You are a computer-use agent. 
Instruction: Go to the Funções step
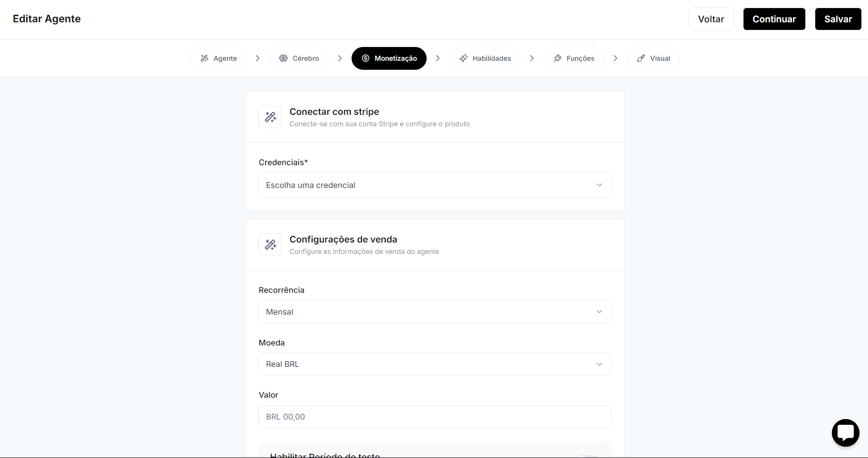coord(573,58)
